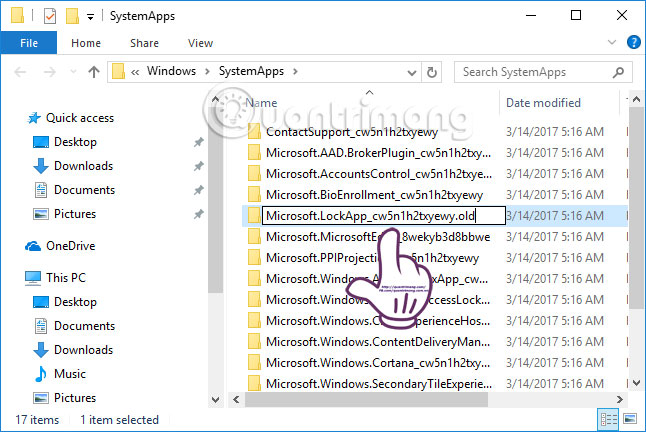Viewport: 646px width, 432px height.
Task: Sort by the Date modified column header
Action: pyautogui.click(x=543, y=103)
